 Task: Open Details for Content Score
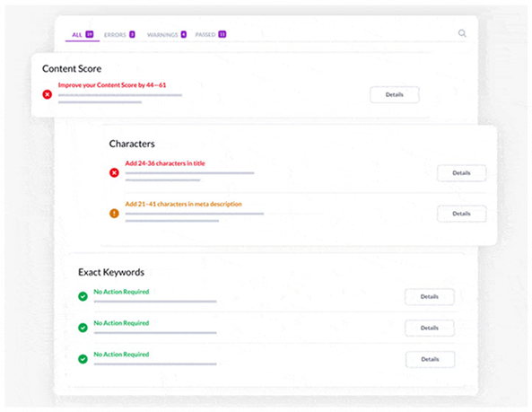394,94
